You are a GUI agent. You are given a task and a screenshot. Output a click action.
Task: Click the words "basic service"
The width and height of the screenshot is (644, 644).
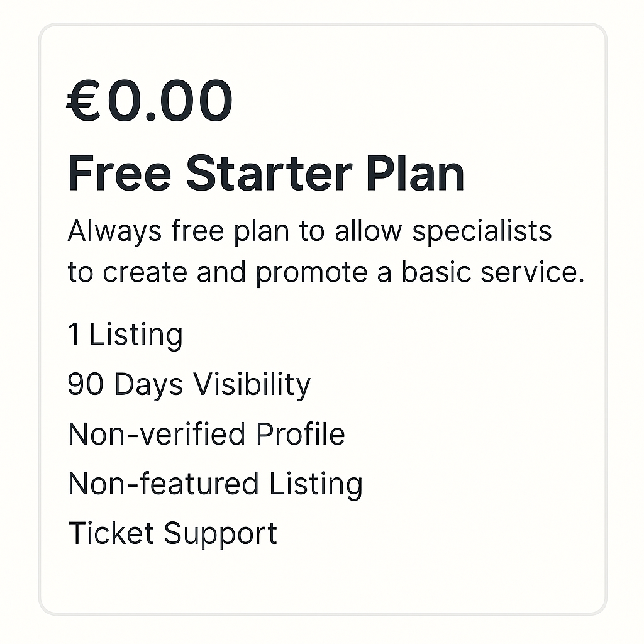492,272
